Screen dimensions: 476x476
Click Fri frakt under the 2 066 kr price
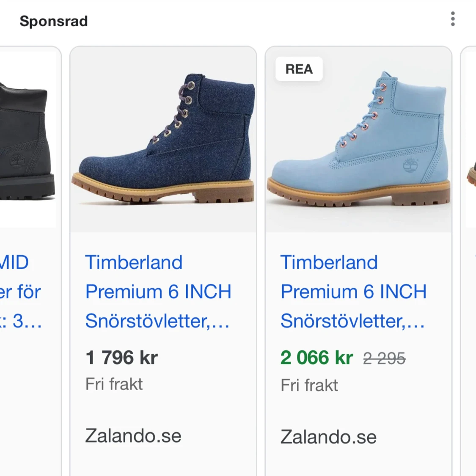(x=309, y=385)
